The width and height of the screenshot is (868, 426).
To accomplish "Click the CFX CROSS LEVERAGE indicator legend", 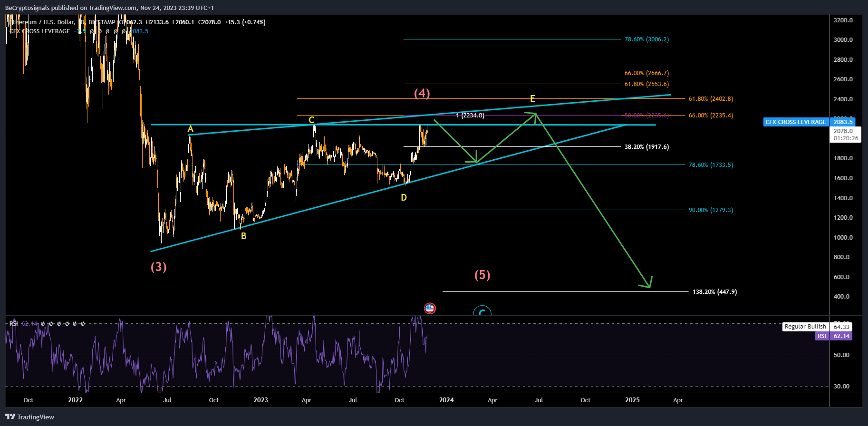I will 40,31.
